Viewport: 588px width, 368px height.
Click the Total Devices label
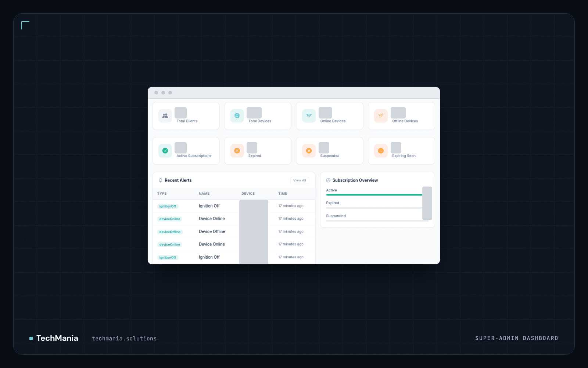(260, 121)
